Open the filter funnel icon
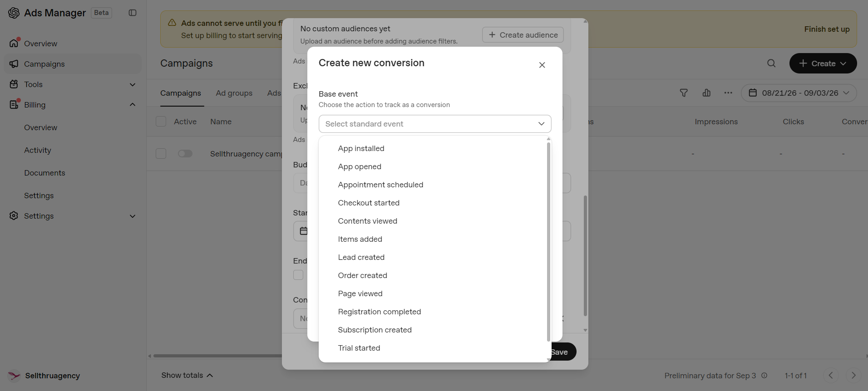 point(684,93)
